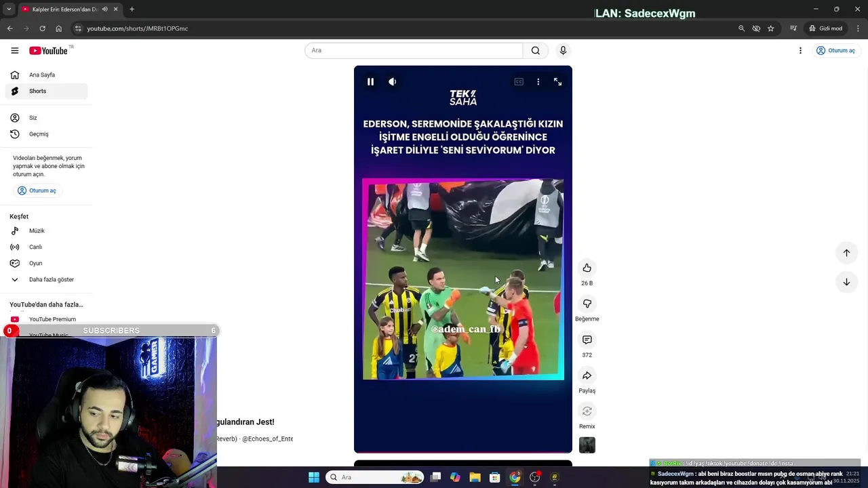Bookmark this page with star
Screen dimensions: 868x488
771,28
